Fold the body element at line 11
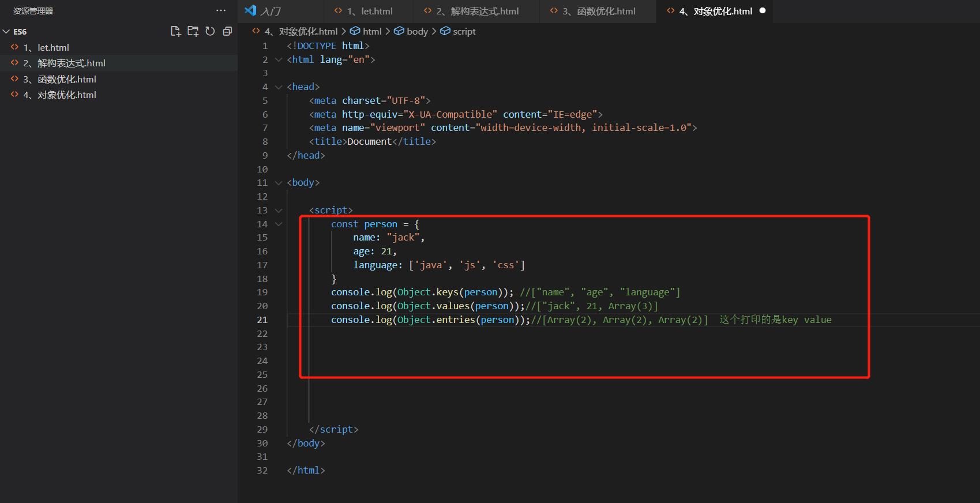980x503 pixels. click(x=279, y=182)
